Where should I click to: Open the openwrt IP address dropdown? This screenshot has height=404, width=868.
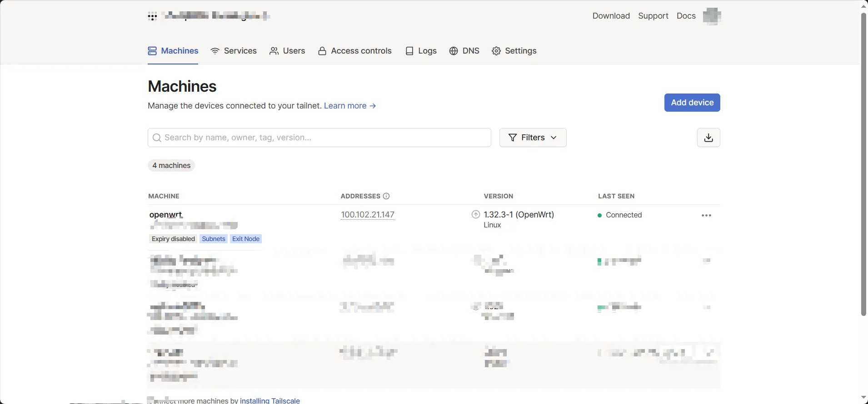click(367, 215)
